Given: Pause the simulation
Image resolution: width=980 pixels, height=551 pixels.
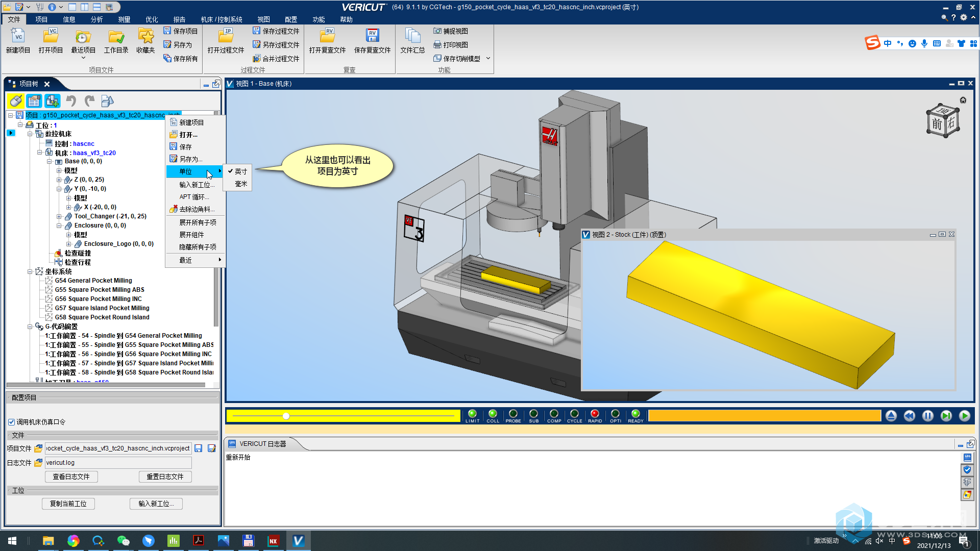Looking at the screenshot, I should 928,416.
